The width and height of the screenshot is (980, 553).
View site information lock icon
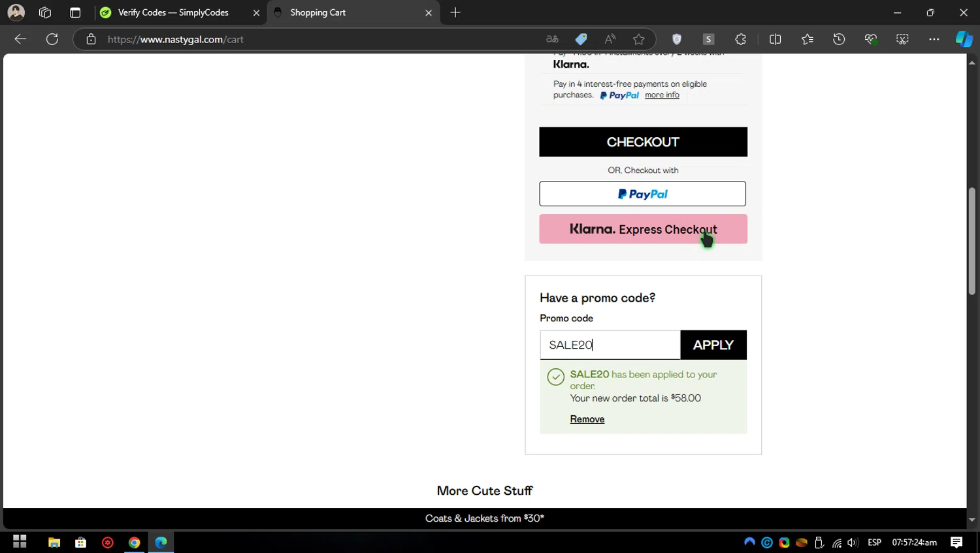pos(91,39)
